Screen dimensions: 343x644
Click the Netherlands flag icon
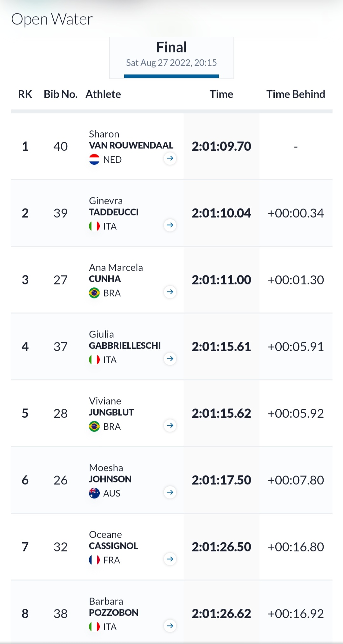tap(94, 159)
